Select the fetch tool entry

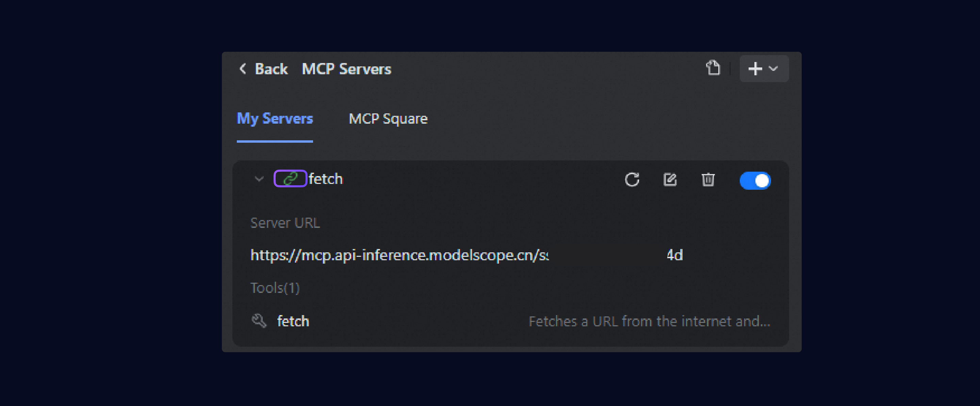click(293, 321)
